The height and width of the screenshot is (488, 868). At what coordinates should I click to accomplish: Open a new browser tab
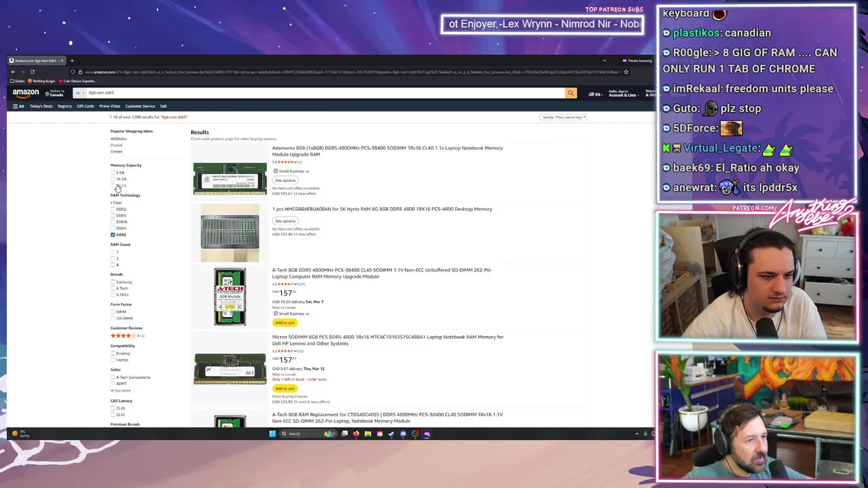point(72,61)
